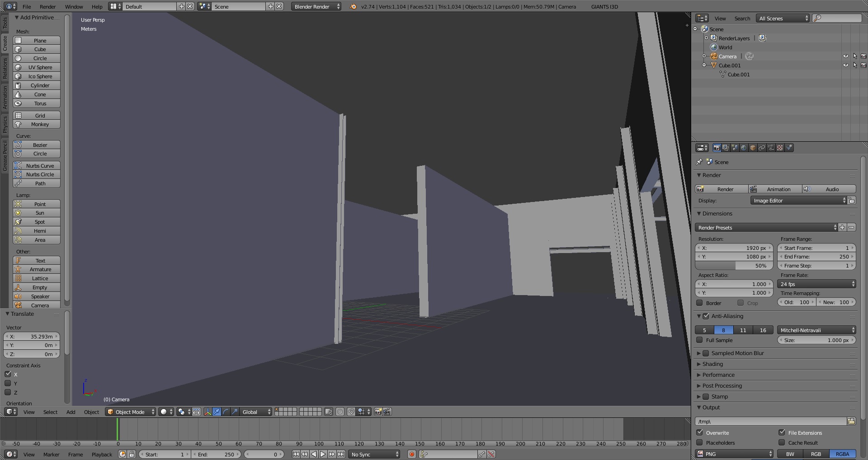Screen dimensions: 868x460
Task: Open the Window menu
Action: tap(74, 6)
